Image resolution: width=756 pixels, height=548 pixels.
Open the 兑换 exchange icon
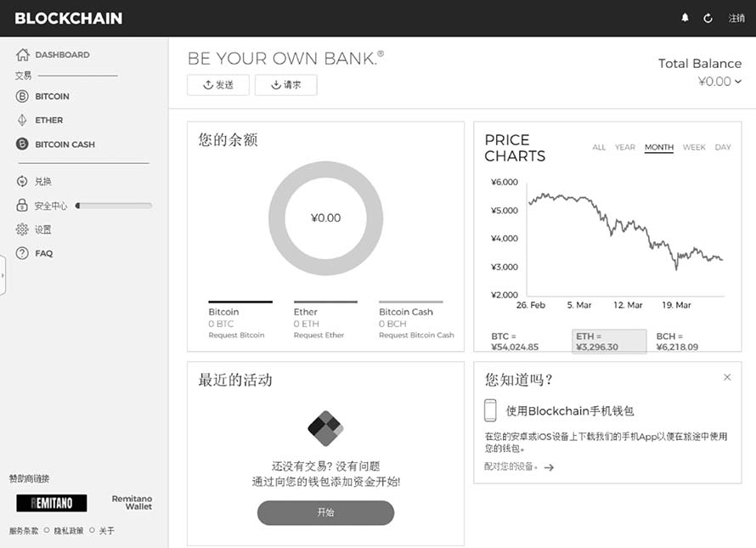point(22,181)
